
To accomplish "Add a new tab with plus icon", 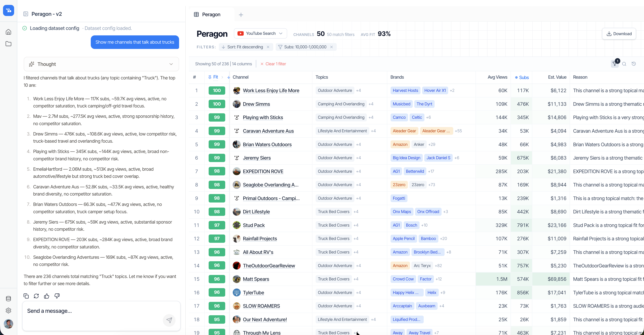I will tap(241, 15).
